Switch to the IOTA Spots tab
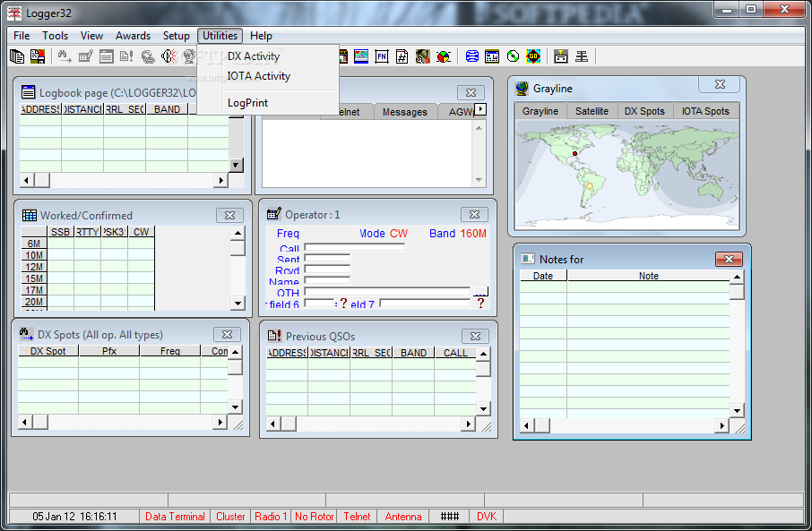812x531 pixels. [x=705, y=111]
